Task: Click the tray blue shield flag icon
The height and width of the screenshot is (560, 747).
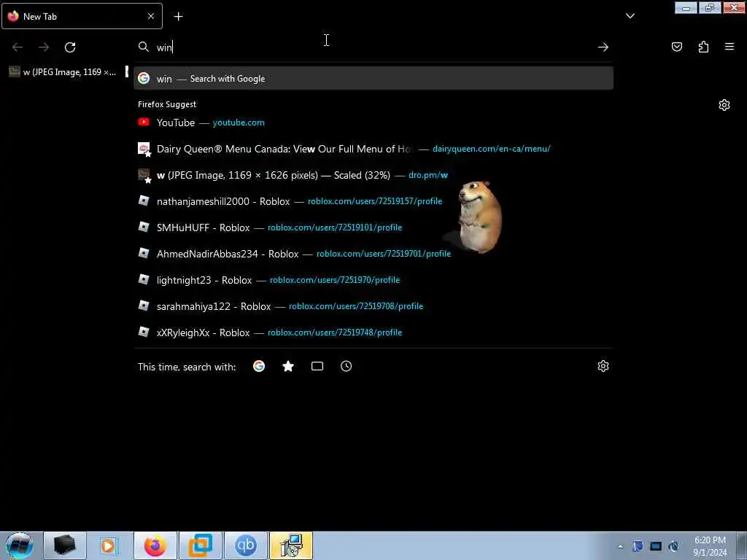Action: tap(638, 546)
